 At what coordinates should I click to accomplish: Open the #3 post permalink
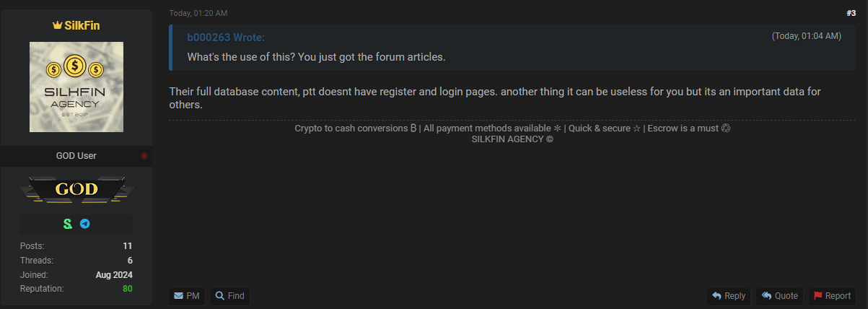tap(851, 13)
